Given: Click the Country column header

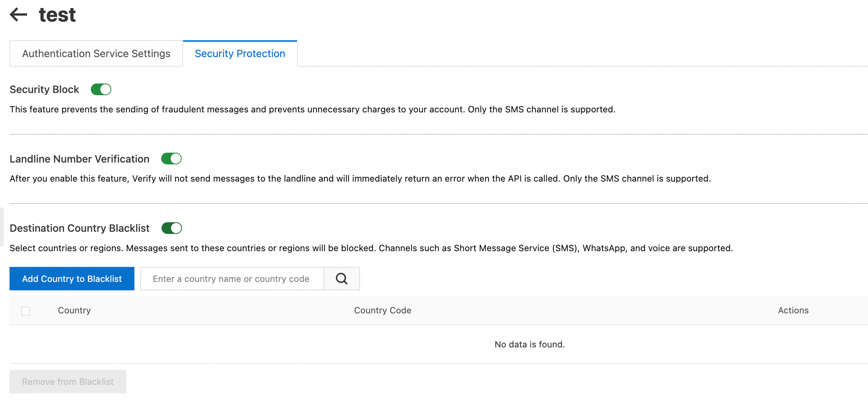Looking at the screenshot, I should tap(74, 310).
